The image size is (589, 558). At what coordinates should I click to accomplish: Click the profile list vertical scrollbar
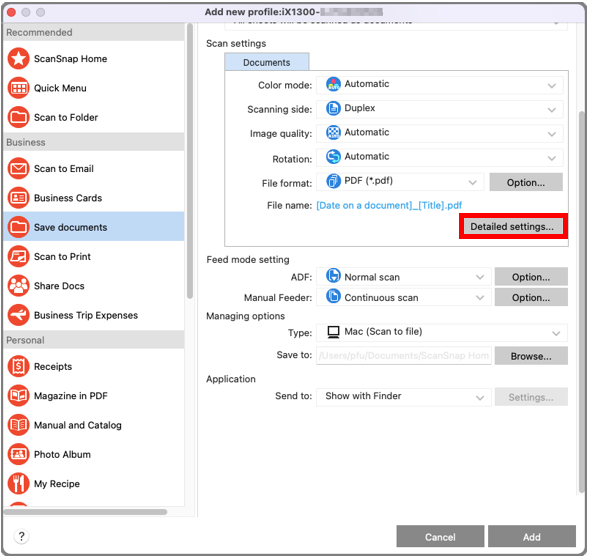click(x=190, y=162)
